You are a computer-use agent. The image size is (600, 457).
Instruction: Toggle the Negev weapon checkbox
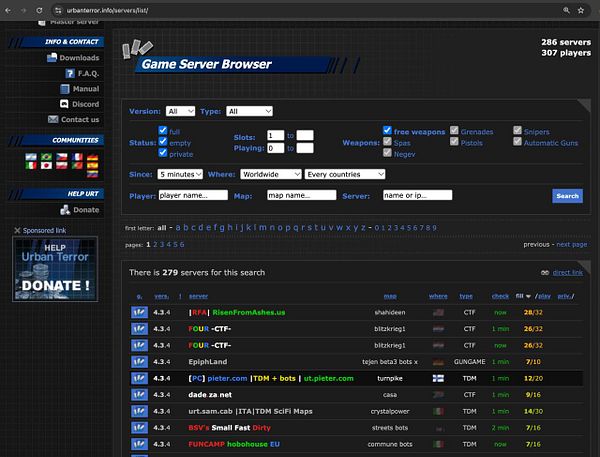coord(387,152)
